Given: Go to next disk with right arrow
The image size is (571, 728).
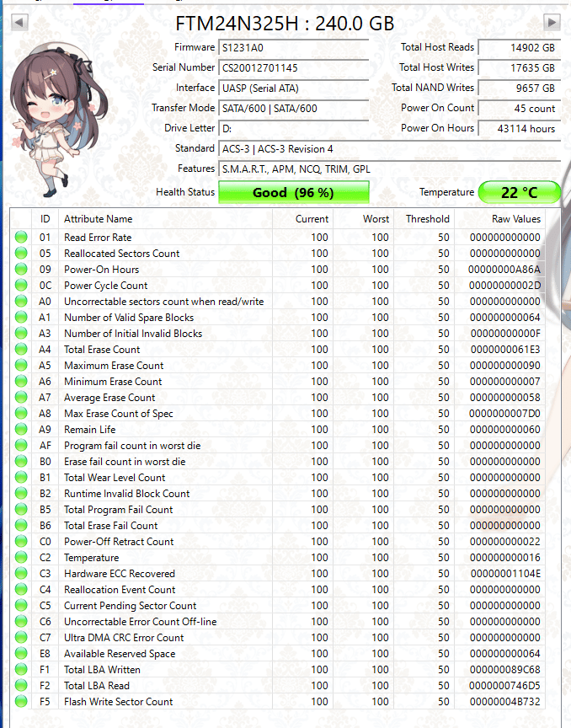Looking at the screenshot, I should coord(552,22).
